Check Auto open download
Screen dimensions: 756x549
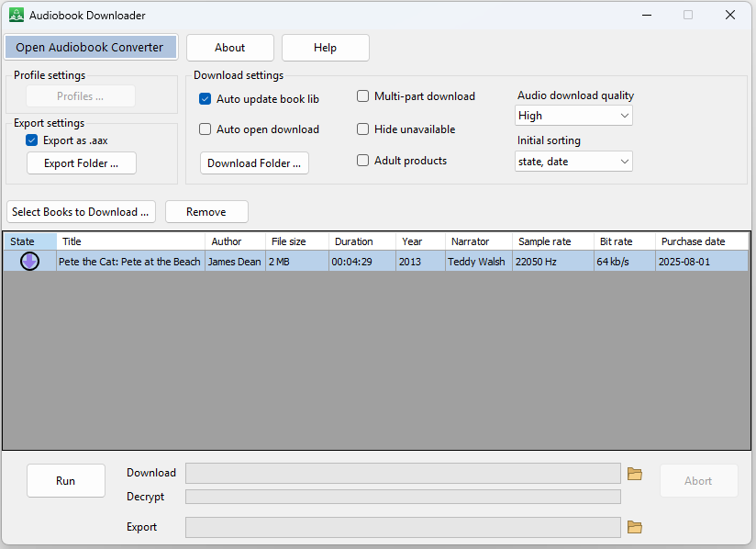(206, 129)
